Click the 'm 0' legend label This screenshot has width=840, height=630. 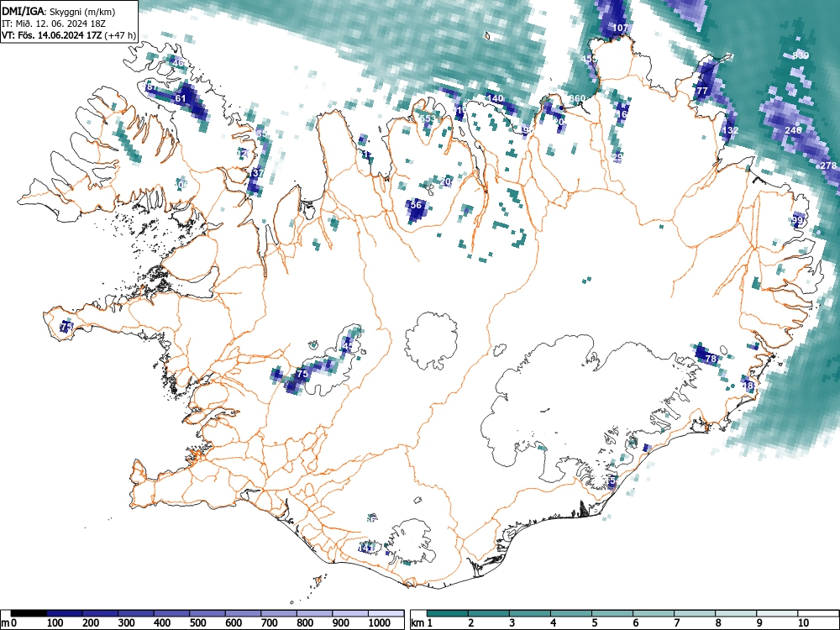pyautogui.click(x=9, y=623)
